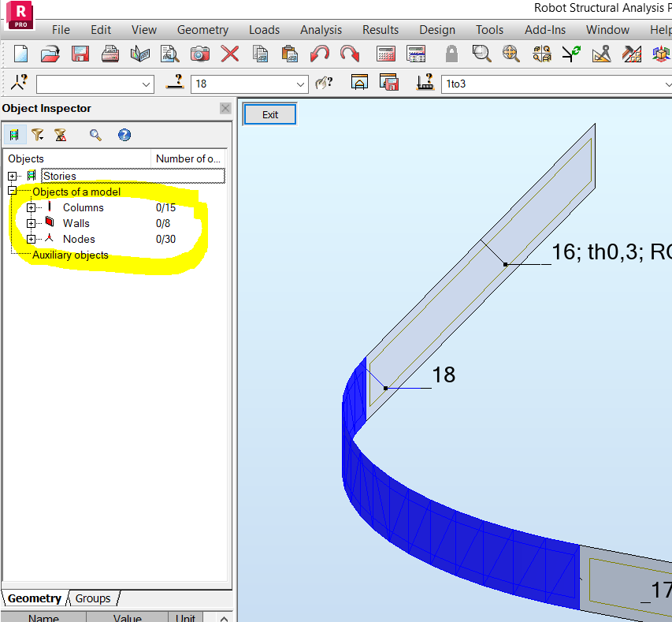The image size is (672, 622).
Task: Click the Redo arrow on the toolbar
Action: tap(347, 54)
